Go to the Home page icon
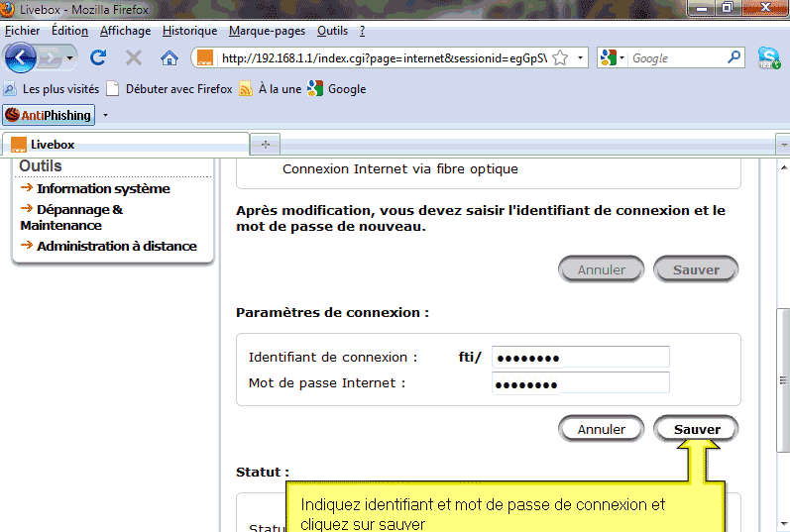 pyautogui.click(x=169, y=58)
